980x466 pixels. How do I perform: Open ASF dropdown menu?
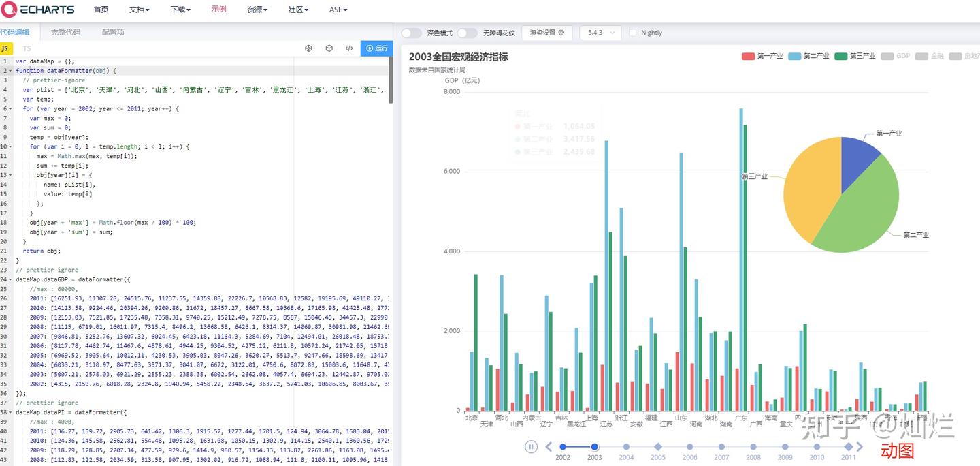338,10
